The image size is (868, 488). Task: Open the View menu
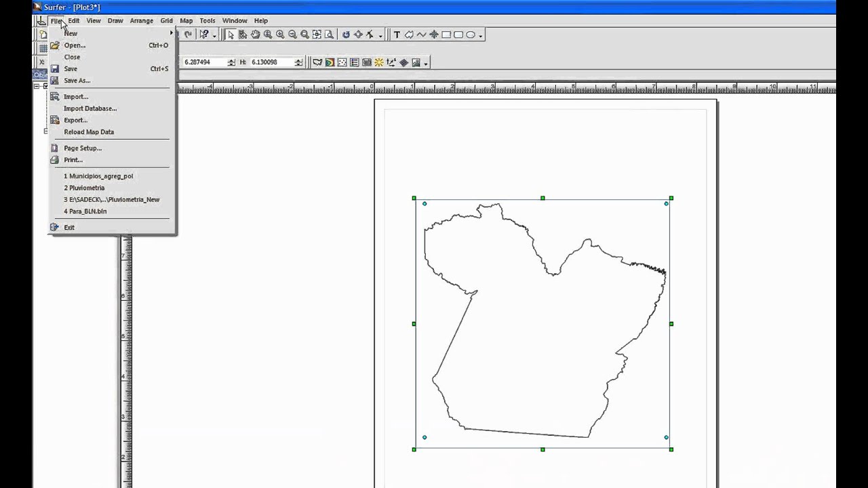click(93, 20)
